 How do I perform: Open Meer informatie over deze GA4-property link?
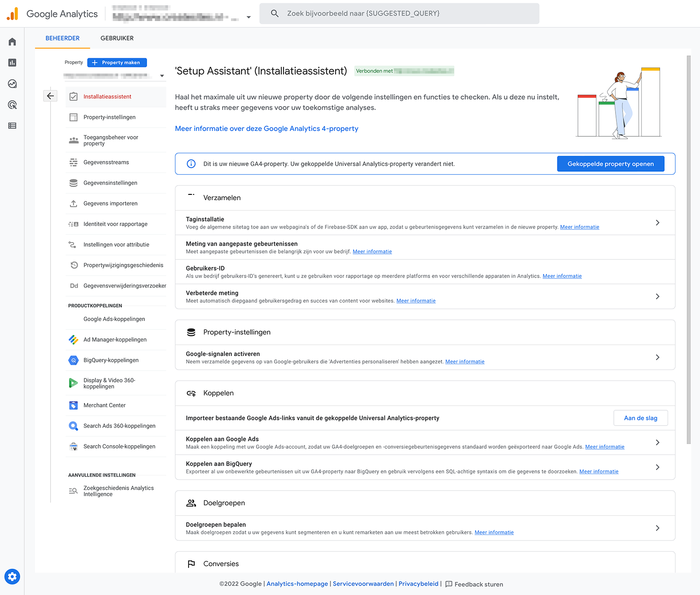point(266,129)
